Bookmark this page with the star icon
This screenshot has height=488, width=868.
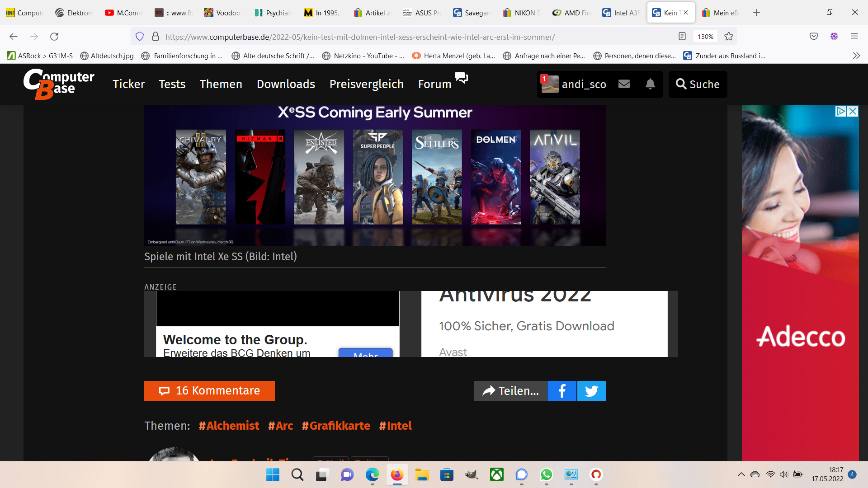click(729, 37)
